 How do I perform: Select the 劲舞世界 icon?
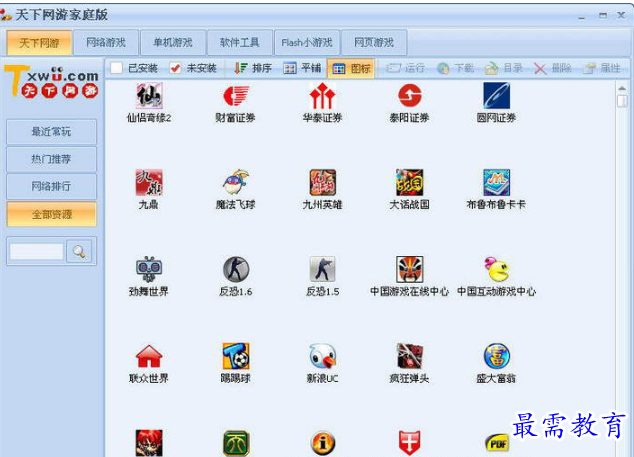pos(149,269)
